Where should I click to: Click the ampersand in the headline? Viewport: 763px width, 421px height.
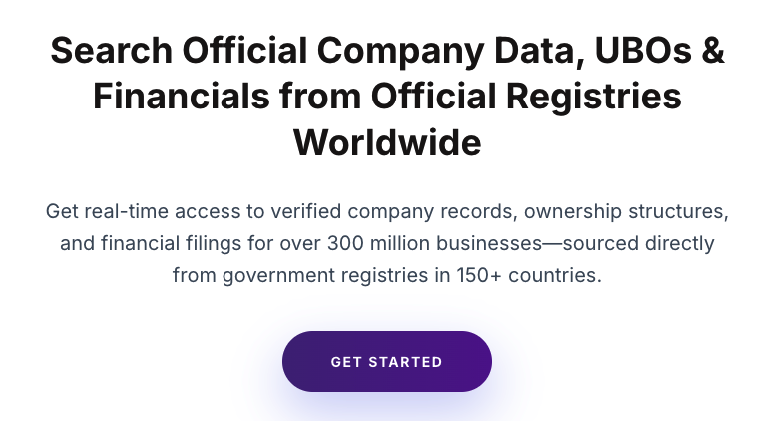pyautogui.click(x=713, y=51)
